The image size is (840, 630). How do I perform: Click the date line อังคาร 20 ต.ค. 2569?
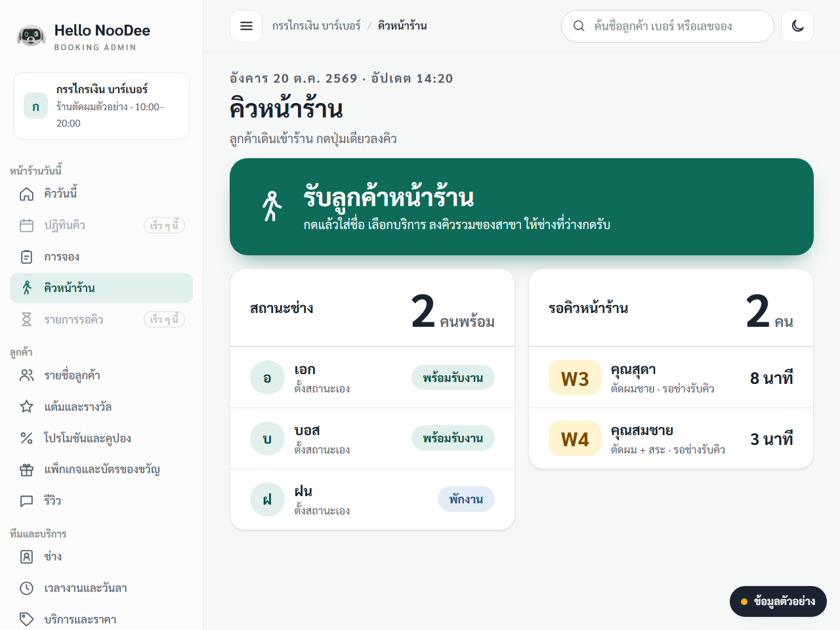point(293,79)
